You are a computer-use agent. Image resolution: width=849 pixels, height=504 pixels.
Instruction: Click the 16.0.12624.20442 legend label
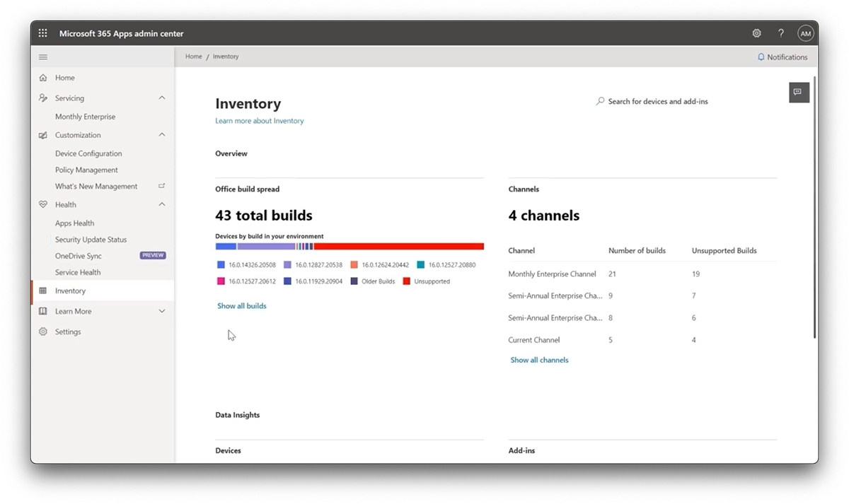pyautogui.click(x=385, y=265)
